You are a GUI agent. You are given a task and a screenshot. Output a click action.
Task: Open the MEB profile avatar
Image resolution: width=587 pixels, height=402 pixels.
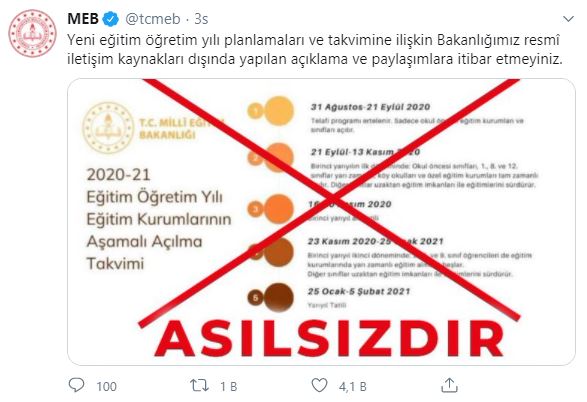[33, 33]
